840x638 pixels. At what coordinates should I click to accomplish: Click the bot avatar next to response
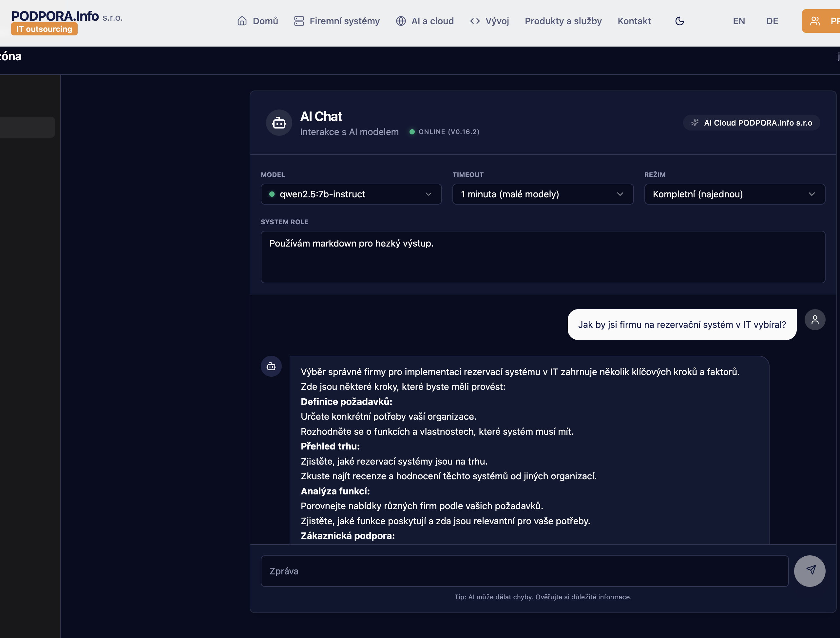pyautogui.click(x=271, y=366)
